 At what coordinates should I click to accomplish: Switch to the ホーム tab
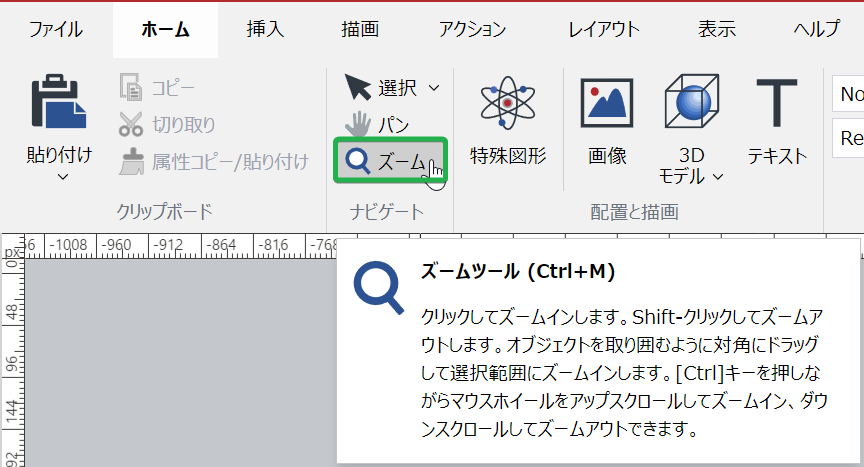pyautogui.click(x=165, y=29)
